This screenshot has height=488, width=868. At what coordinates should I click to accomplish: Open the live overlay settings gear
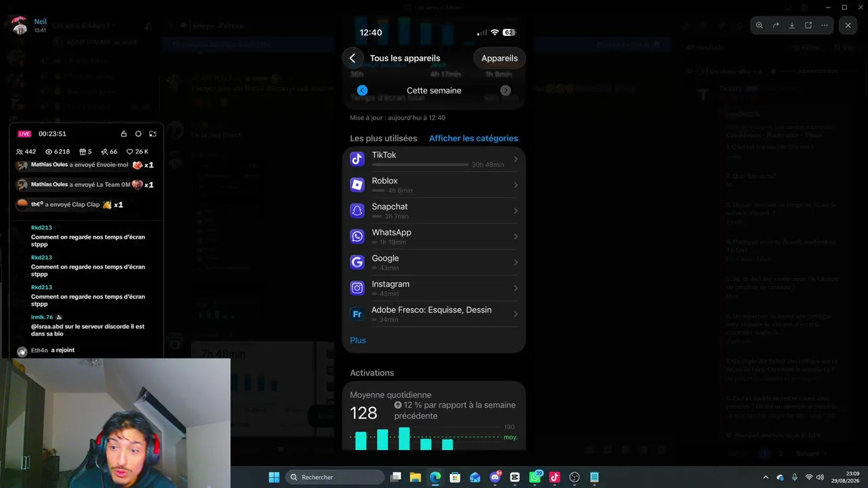[138, 134]
